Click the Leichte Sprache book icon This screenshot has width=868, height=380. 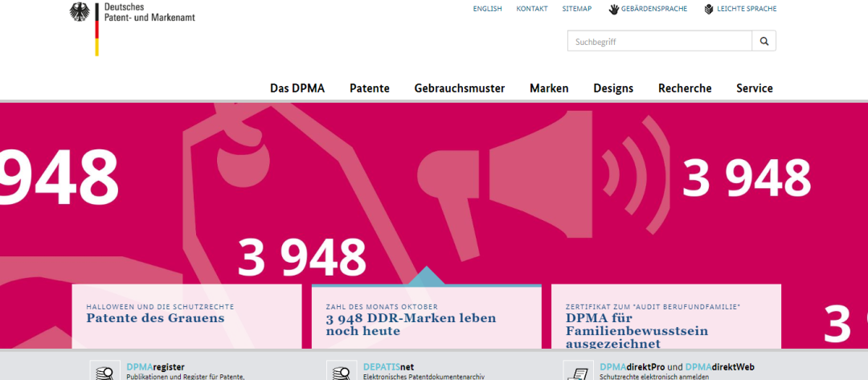pyautogui.click(x=709, y=9)
